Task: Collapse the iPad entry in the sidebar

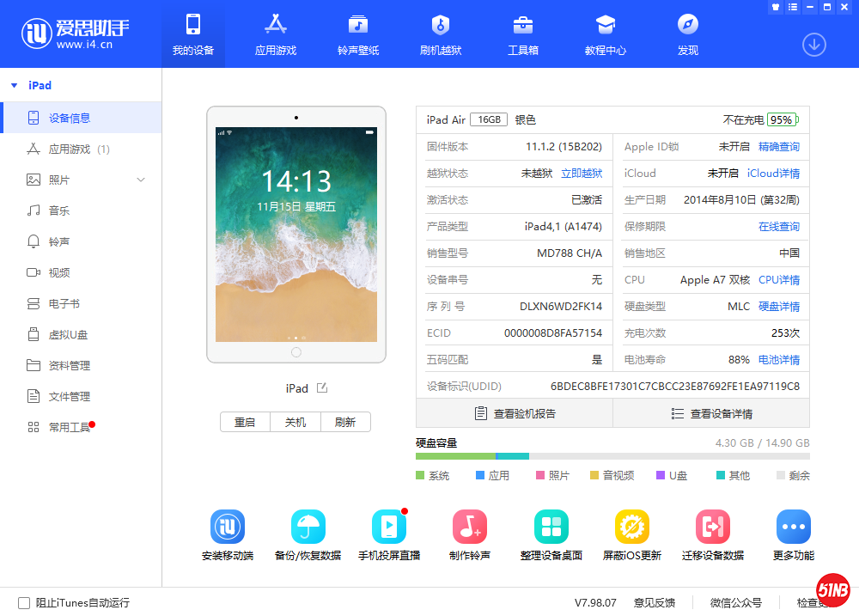Action: tap(14, 85)
